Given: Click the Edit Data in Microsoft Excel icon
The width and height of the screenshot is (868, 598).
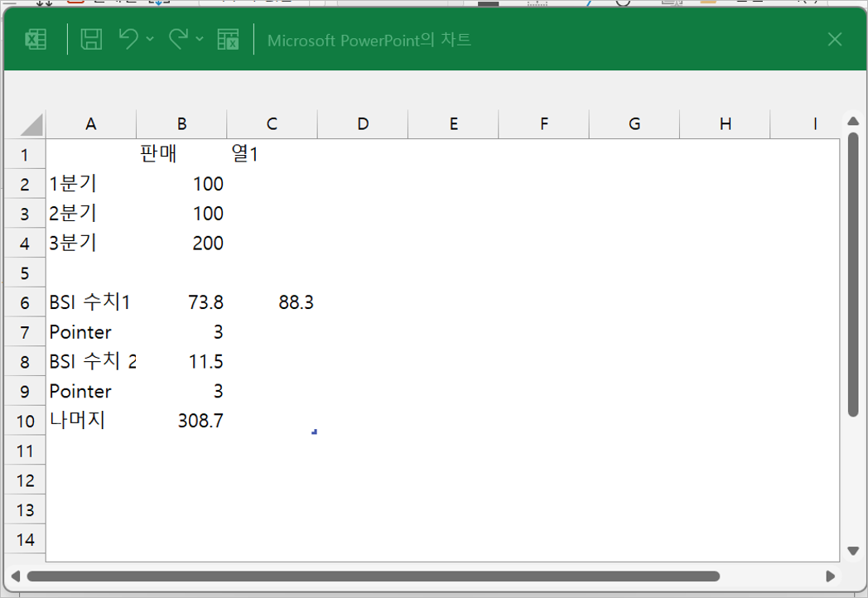Looking at the screenshot, I should (x=229, y=39).
